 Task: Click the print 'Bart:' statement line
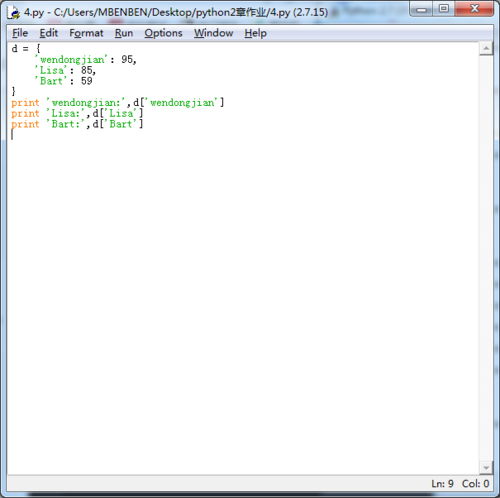[x=77, y=124]
